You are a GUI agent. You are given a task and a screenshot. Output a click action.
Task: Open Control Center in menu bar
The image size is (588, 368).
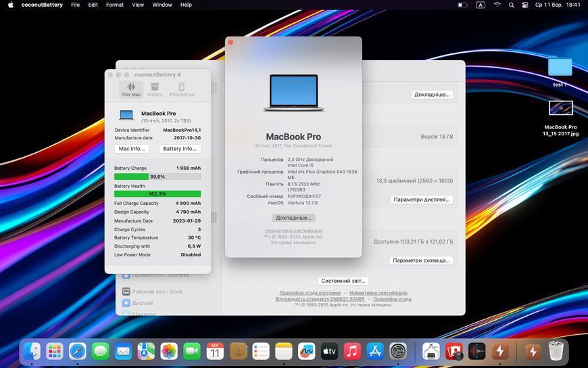525,5
